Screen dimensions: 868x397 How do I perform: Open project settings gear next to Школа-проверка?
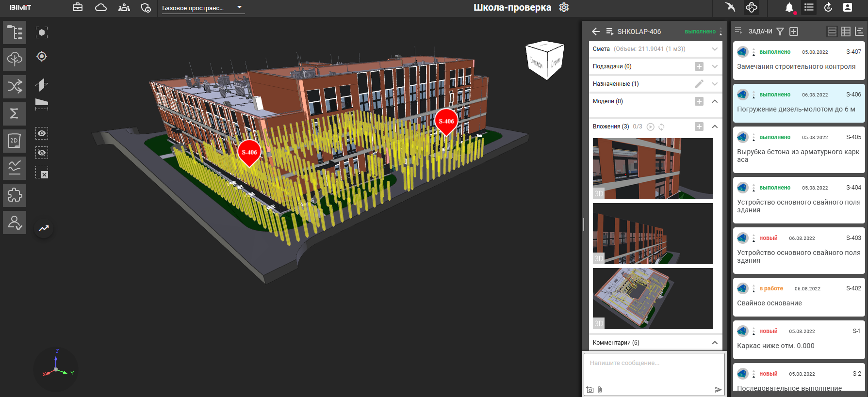[x=564, y=7]
